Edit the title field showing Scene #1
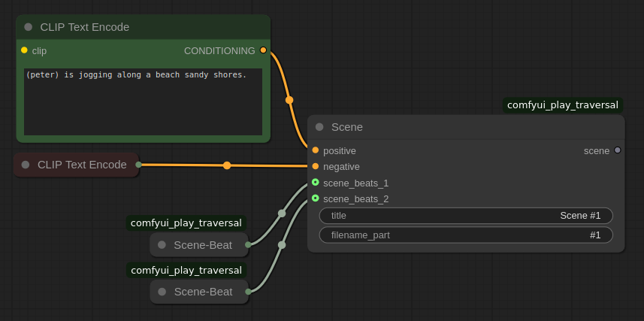The height and width of the screenshot is (321, 644). pos(466,216)
